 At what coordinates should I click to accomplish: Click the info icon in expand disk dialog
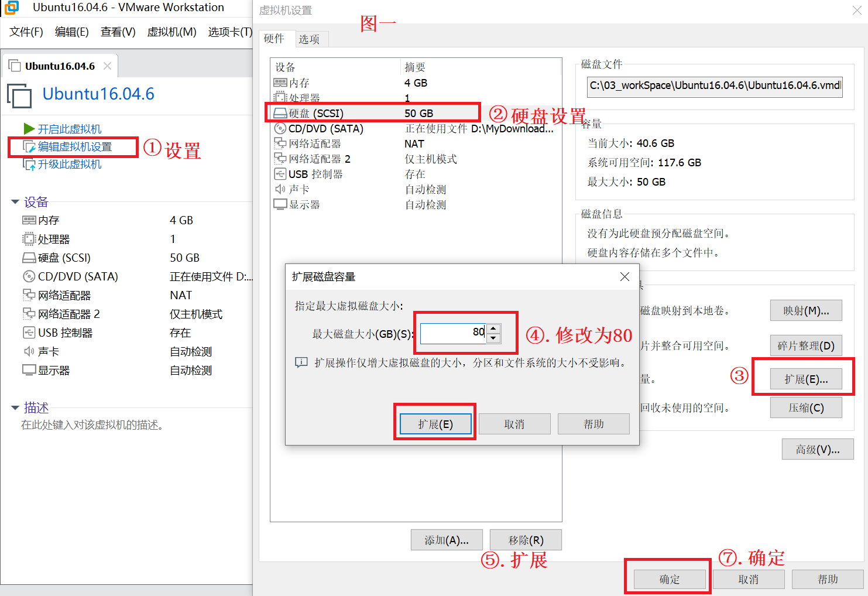pyautogui.click(x=301, y=363)
